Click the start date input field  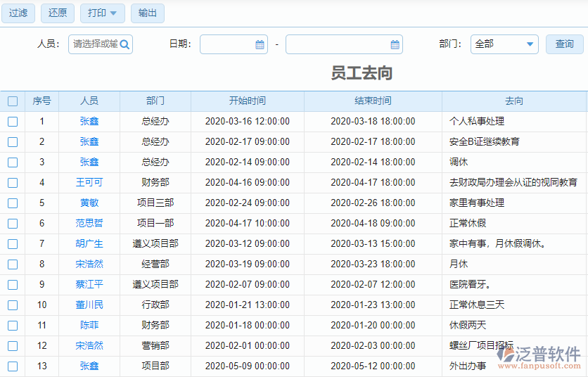[x=226, y=44]
